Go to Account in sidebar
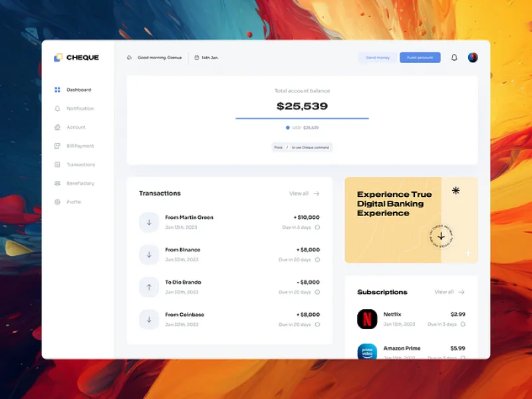Viewport: 532px width, 399px height. [70, 127]
